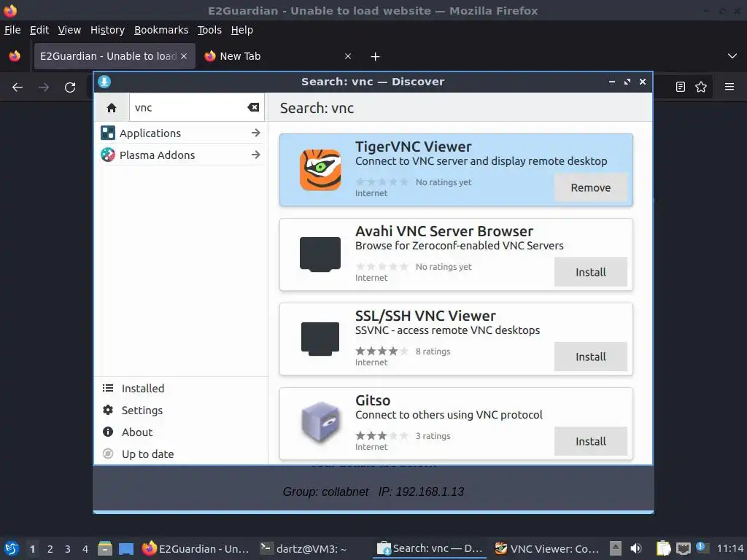Install Avahi VNC Server Browser
This screenshot has height=560, width=747.
click(591, 272)
